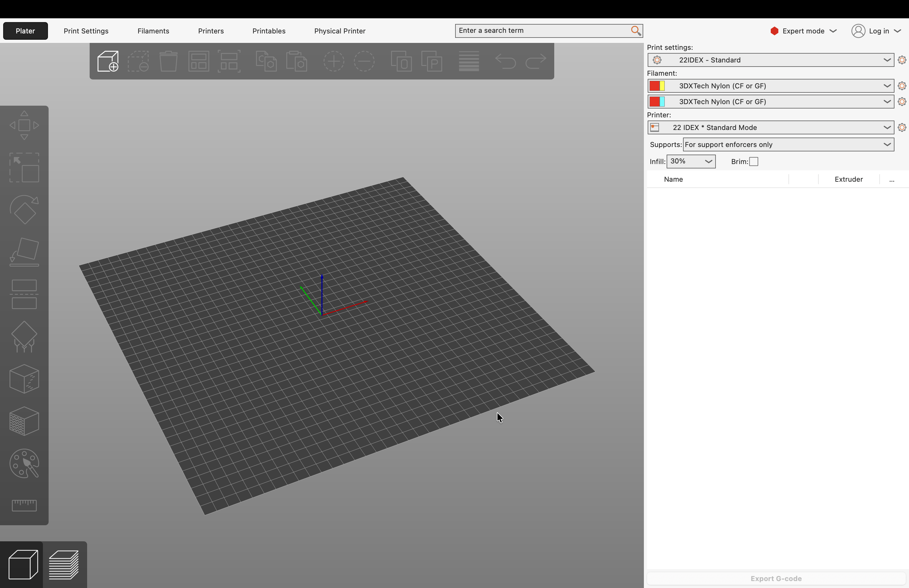This screenshot has width=909, height=588.
Task: Open the Supports dropdown
Action: click(788, 145)
